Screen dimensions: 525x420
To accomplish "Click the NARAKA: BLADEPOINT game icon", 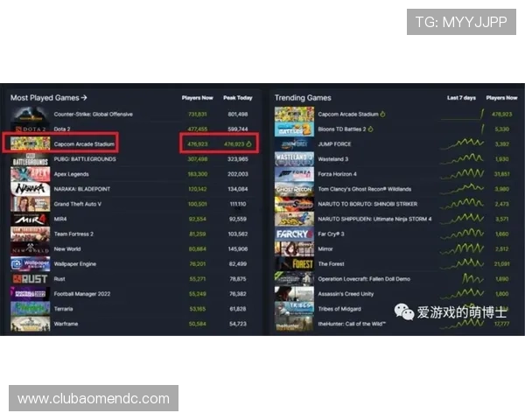I will (x=30, y=189).
